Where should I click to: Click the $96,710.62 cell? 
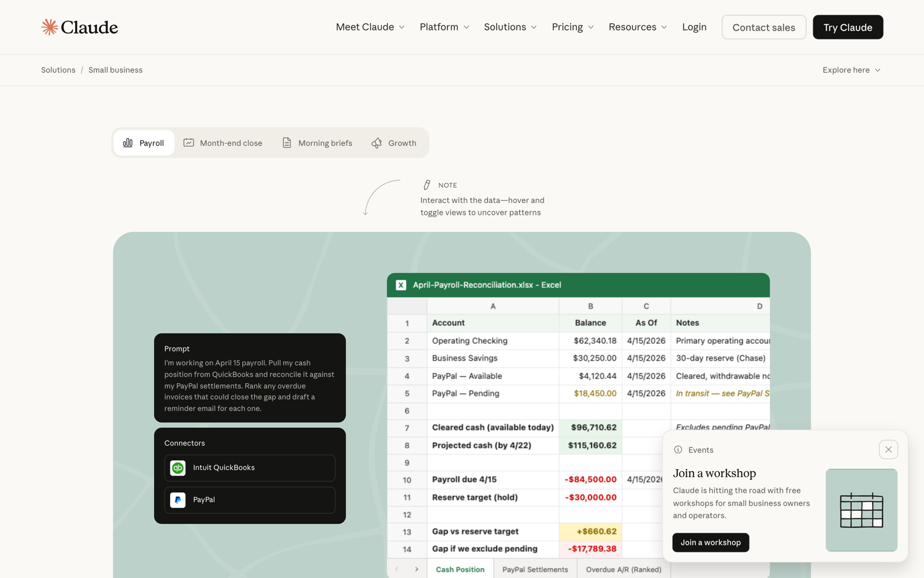[591, 428]
